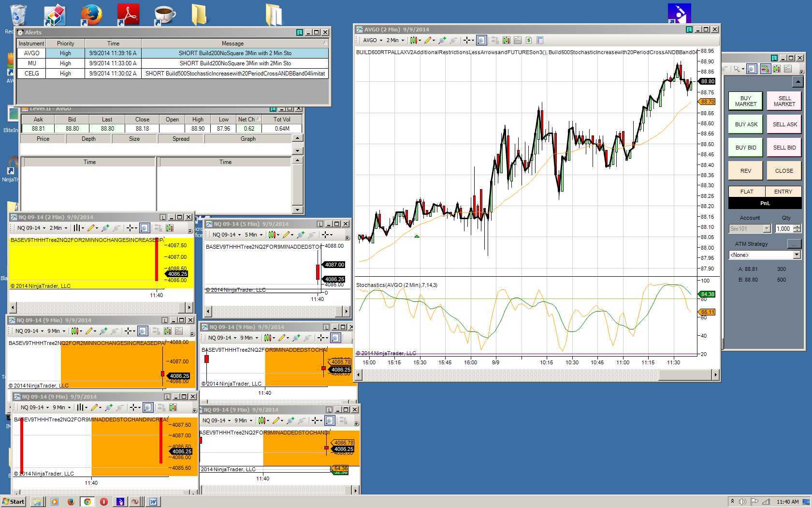The width and height of the screenshot is (812, 508).
Task: Open the AVGO instrument dropdown in chart
Action: coord(372,40)
